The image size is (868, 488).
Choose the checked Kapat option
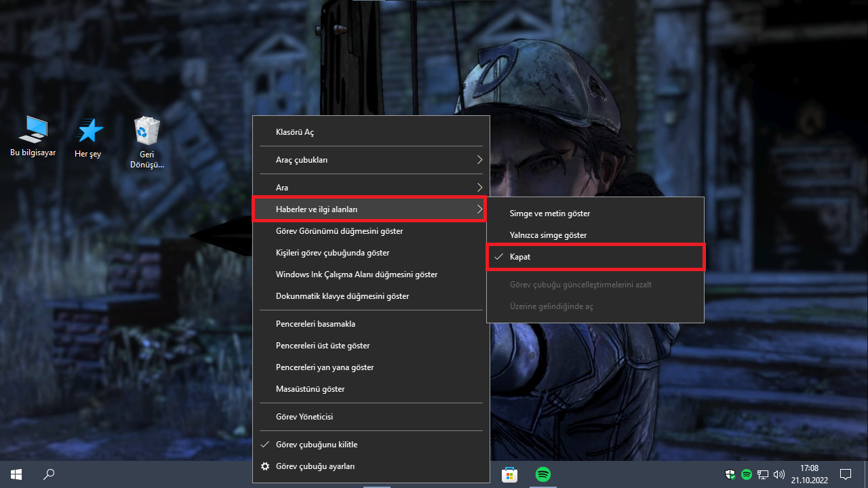[x=596, y=257]
